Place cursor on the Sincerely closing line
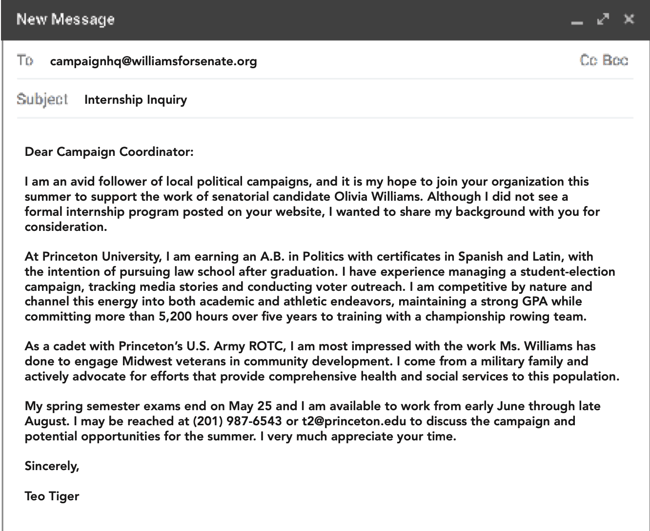The image size is (650, 531). [x=52, y=466]
